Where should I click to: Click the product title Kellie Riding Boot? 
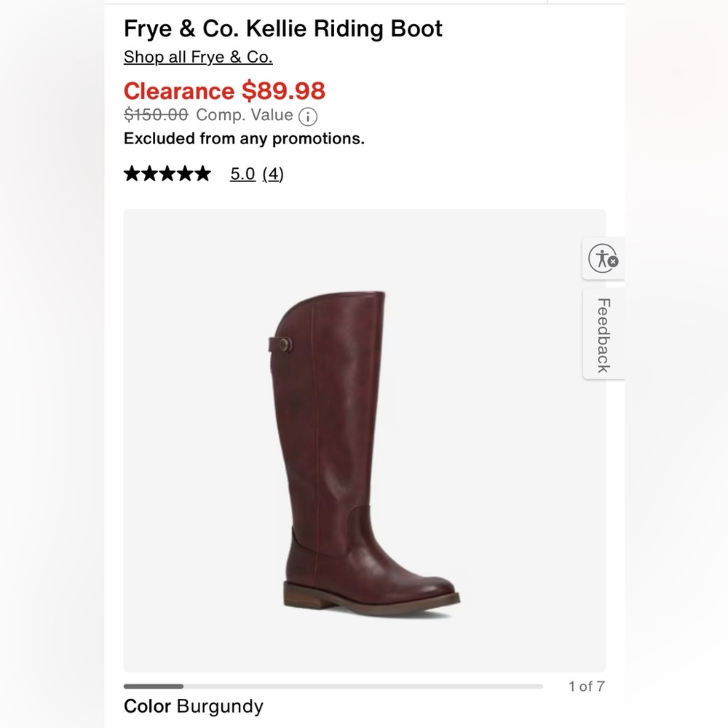tap(283, 29)
